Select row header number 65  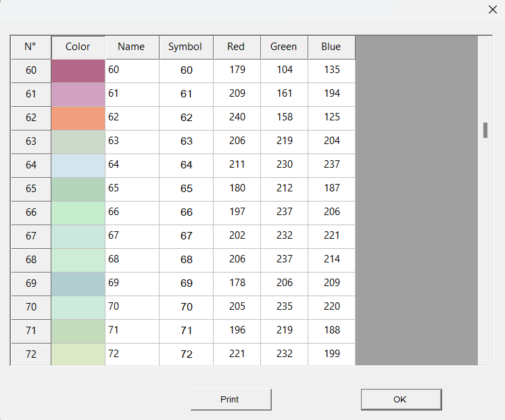click(31, 189)
